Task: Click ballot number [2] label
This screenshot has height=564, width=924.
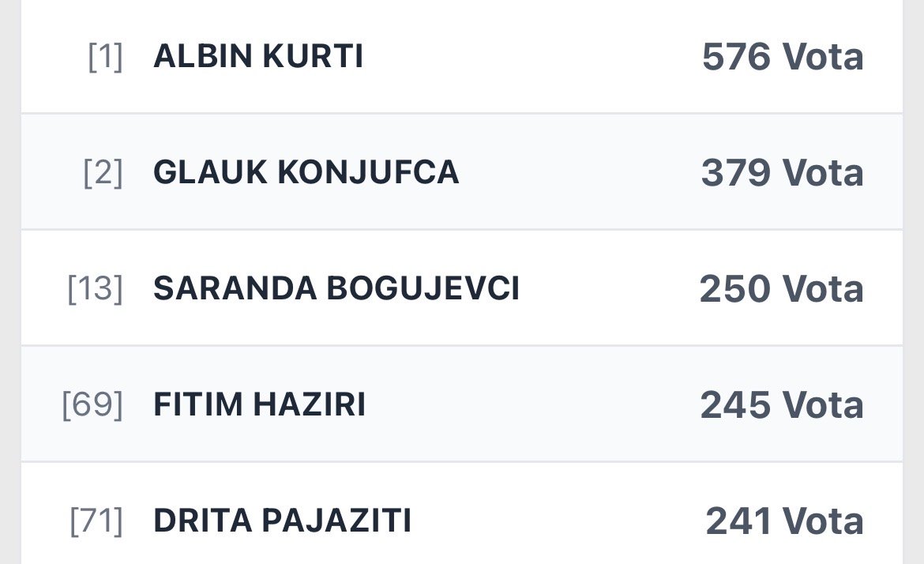Action: pyautogui.click(x=103, y=174)
